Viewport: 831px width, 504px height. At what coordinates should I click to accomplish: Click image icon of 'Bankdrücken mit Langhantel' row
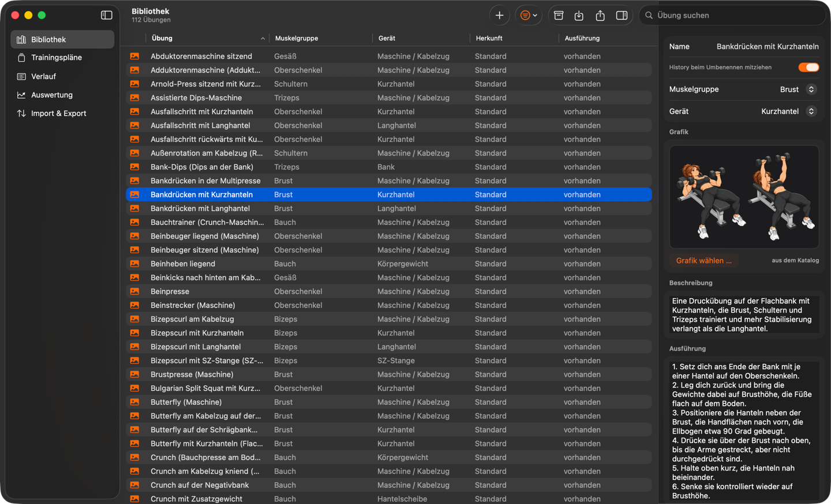click(x=134, y=208)
